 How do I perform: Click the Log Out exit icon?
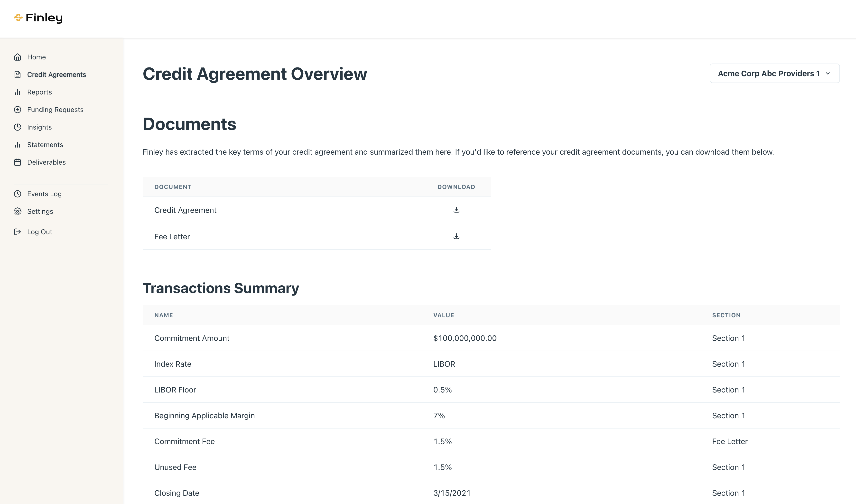click(18, 232)
